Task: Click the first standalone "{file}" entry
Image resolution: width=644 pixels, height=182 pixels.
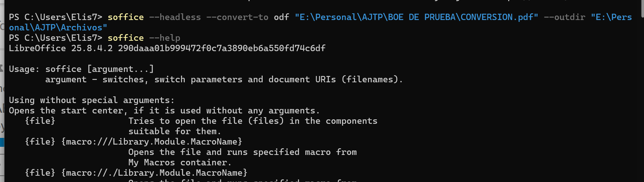Action: click(x=40, y=121)
